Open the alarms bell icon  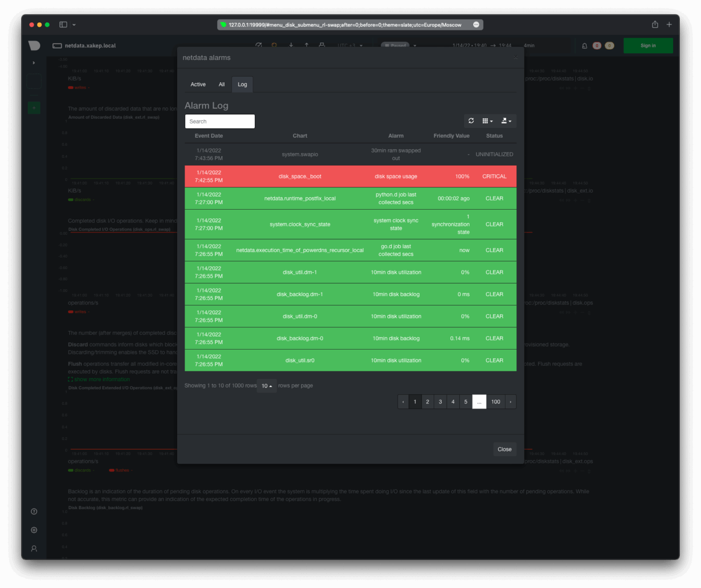584,46
